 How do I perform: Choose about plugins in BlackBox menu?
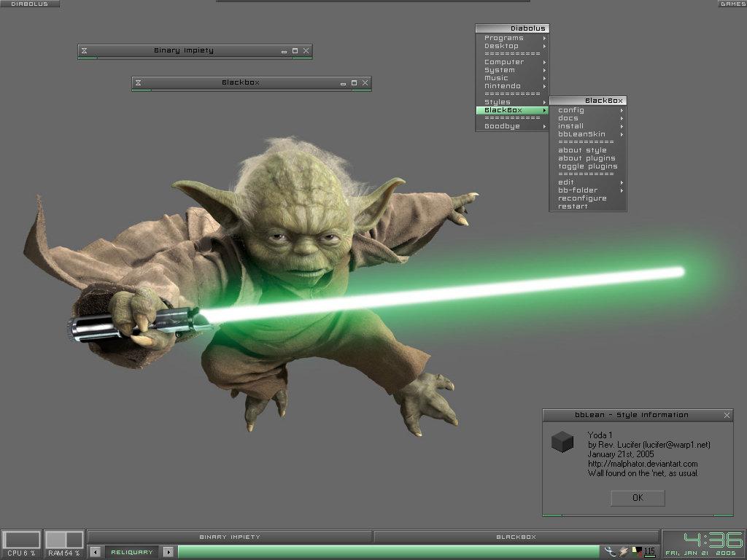pos(588,158)
